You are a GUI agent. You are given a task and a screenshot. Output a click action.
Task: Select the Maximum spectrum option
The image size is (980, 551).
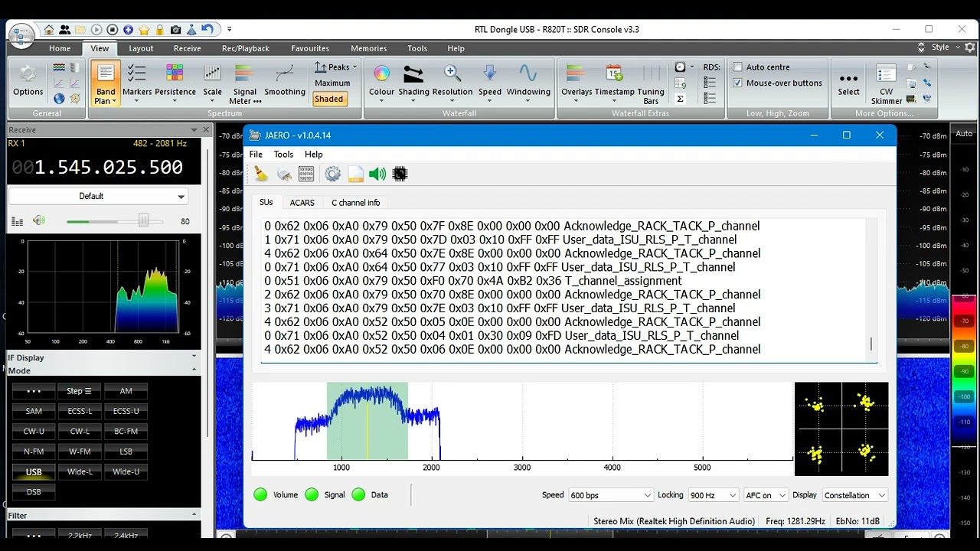[x=332, y=83]
